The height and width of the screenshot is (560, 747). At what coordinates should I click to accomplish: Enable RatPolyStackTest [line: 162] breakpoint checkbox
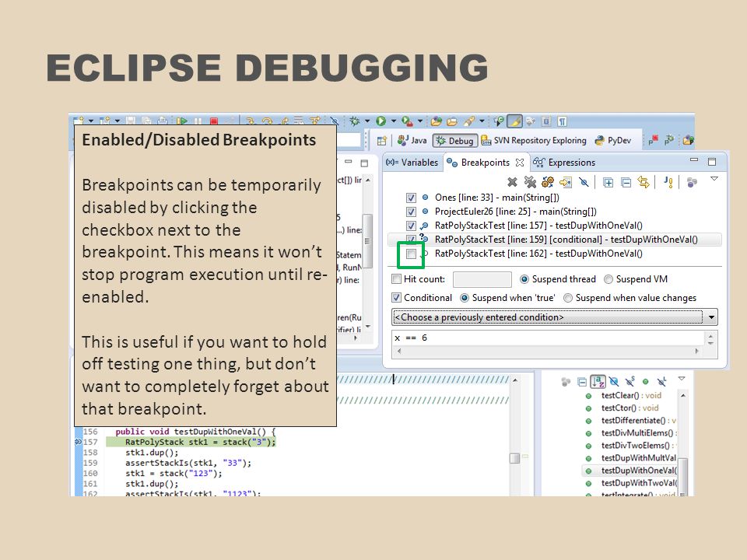coord(411,254)
